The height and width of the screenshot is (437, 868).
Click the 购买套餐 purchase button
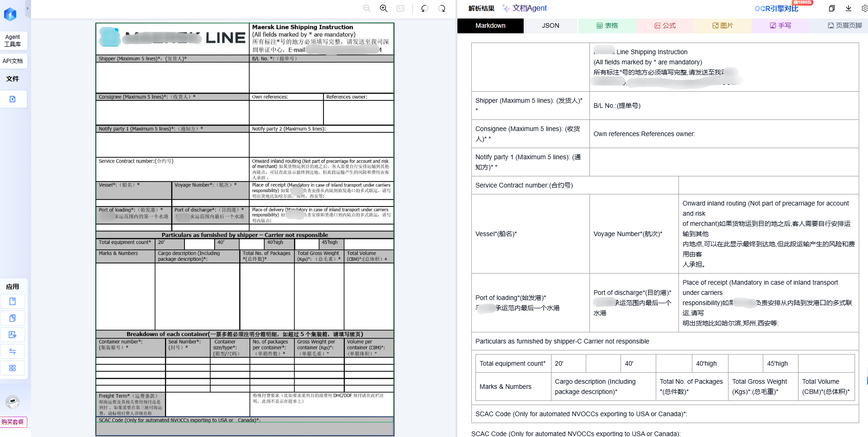[x=13, y=422]
